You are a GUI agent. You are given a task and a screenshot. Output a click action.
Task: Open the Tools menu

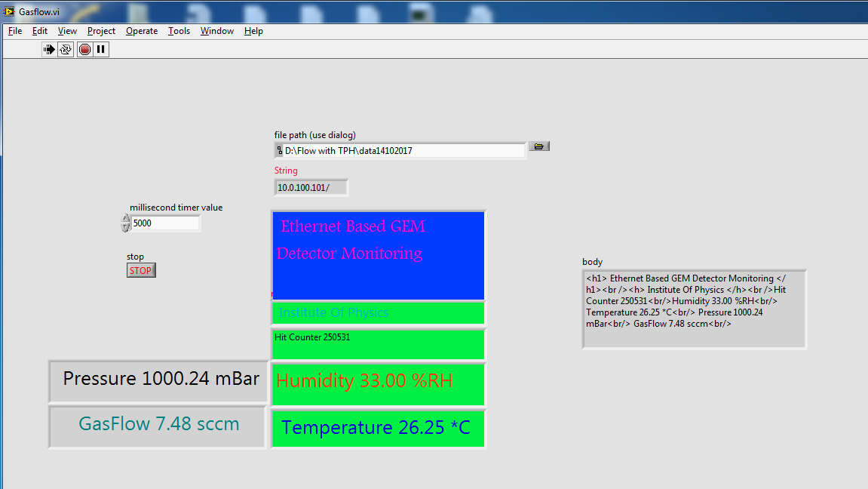(179, 31)
